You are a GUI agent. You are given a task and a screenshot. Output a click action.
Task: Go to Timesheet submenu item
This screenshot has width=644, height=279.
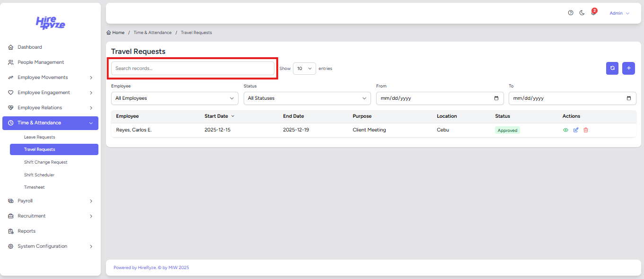35,187
